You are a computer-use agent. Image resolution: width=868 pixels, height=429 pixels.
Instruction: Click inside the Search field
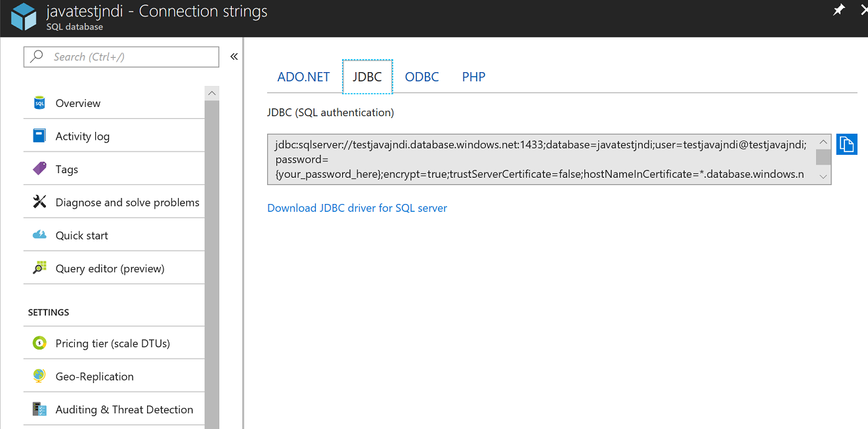tap(121, 56)
